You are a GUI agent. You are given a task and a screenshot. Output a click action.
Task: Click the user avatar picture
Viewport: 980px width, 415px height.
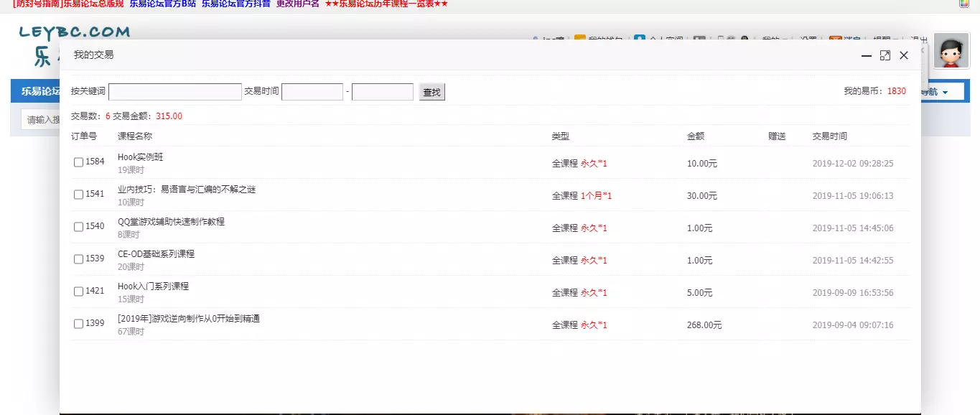(x=951, y=51)
